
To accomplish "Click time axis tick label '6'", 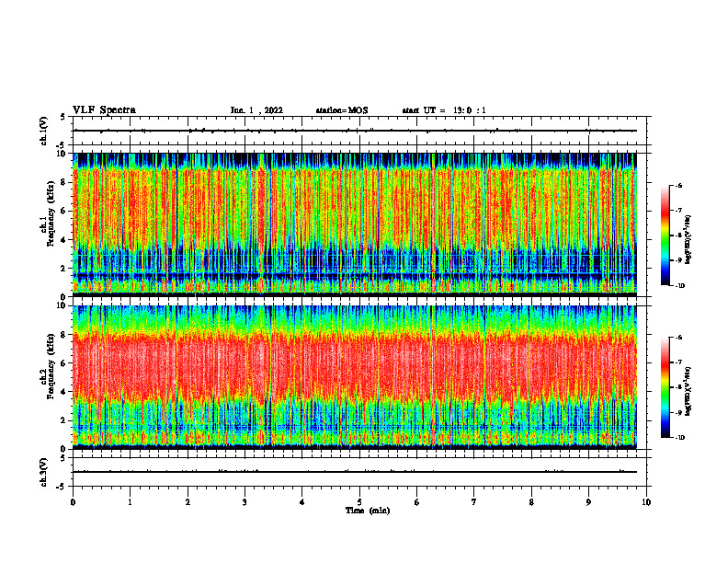I will point(417,502).
